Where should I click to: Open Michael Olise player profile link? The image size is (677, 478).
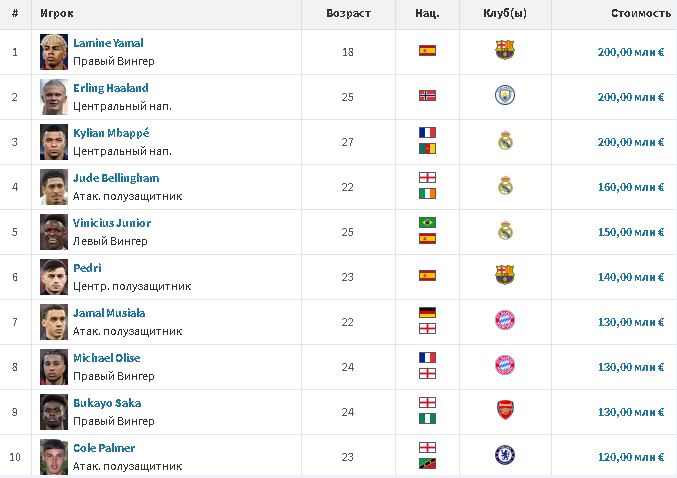click(x=106, y=358)
